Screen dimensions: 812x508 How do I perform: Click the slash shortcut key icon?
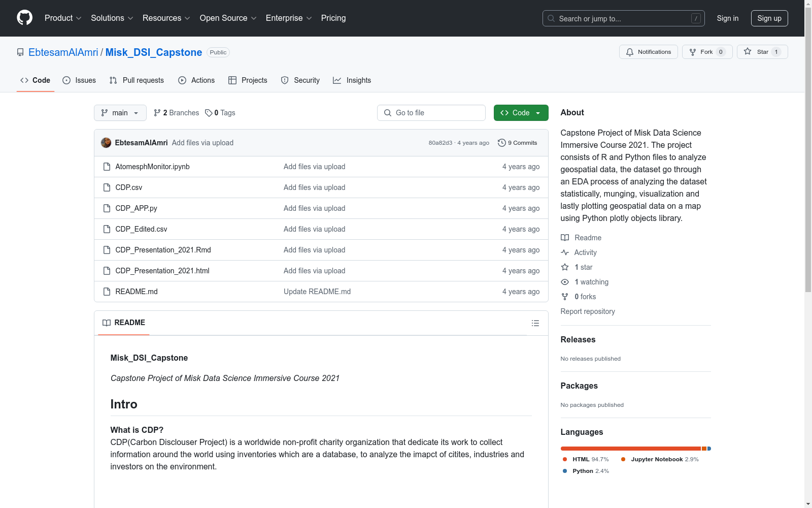coord(696,18)
